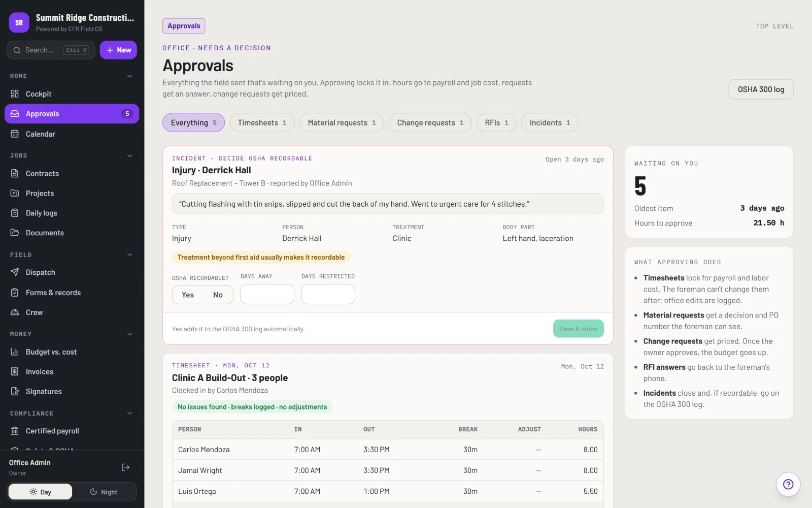
Task: Click the Calendar icon in sidebar
Action: tap(15, 134)
